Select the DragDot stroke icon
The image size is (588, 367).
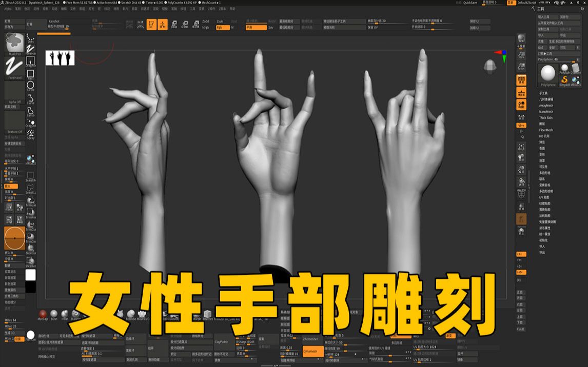pos(30,123)
